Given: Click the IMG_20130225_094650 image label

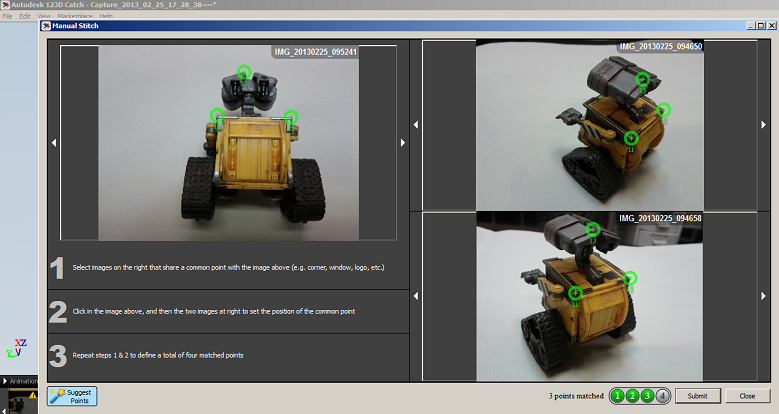Looking at the screenshot, I should [660, 46].
